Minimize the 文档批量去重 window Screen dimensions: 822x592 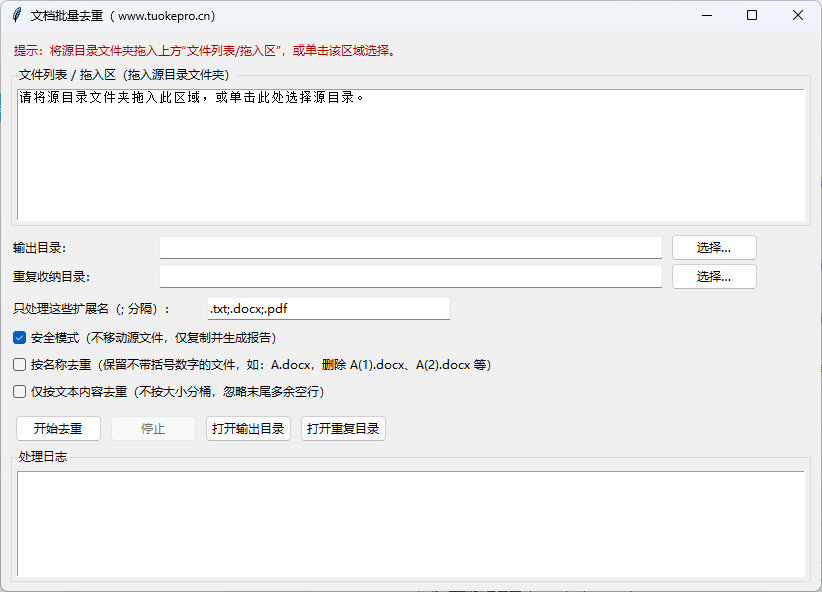pyautogui.click(x=706, y=16)
